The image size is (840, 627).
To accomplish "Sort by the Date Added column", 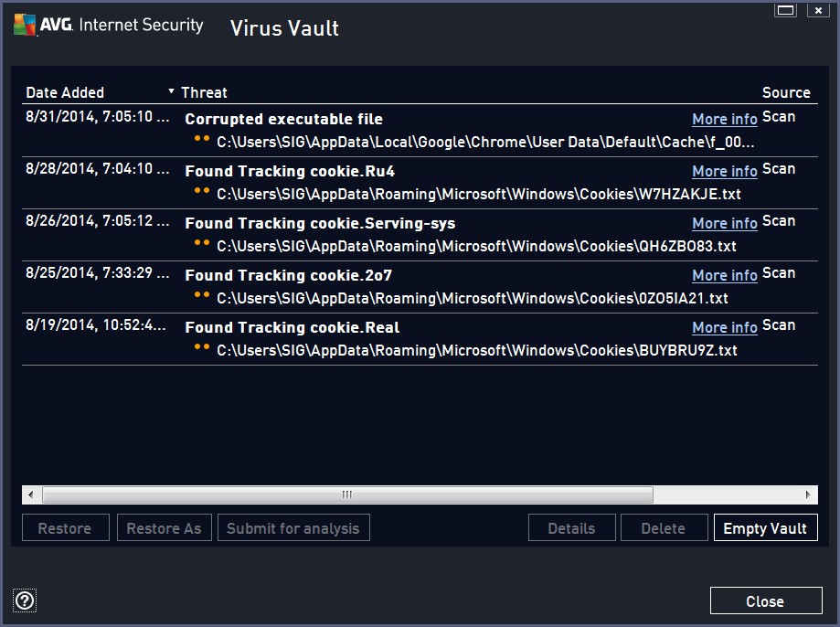I will point(65,92).
